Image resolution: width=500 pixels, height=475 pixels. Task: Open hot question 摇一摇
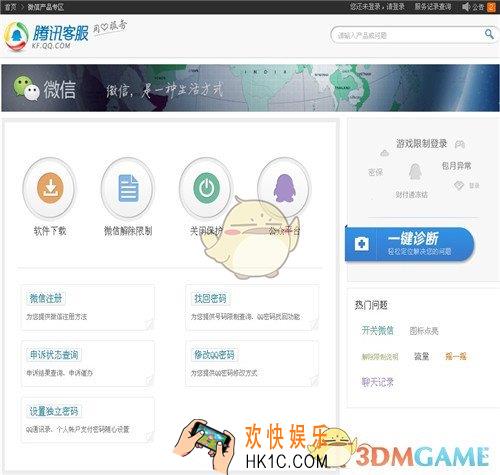click(455, 356)
